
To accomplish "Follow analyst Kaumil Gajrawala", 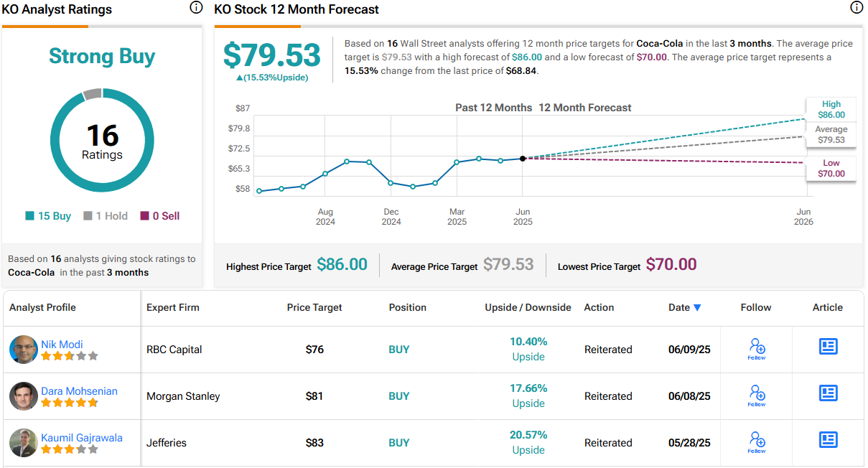I will tap(757, 442).
